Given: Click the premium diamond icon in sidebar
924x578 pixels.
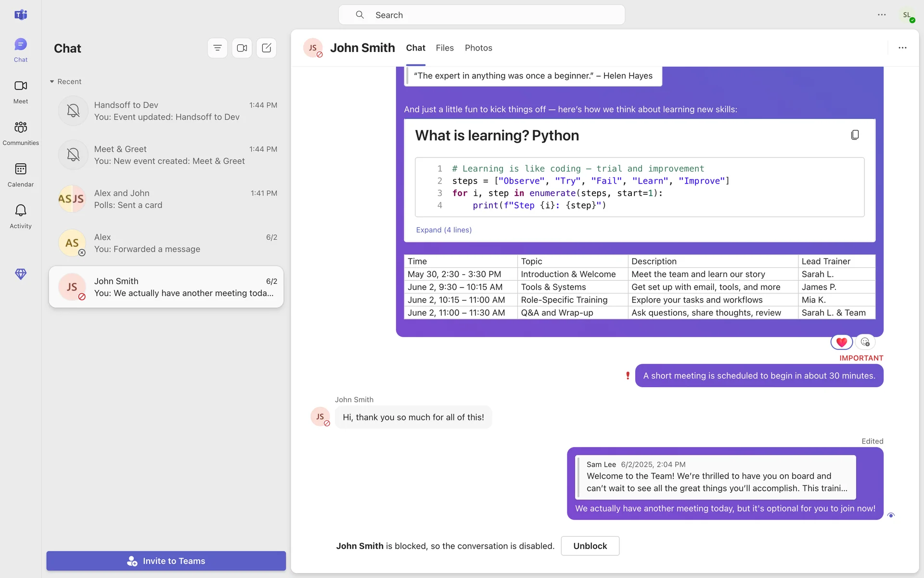Looking at the screenshot, I should (x=21, y=274).
